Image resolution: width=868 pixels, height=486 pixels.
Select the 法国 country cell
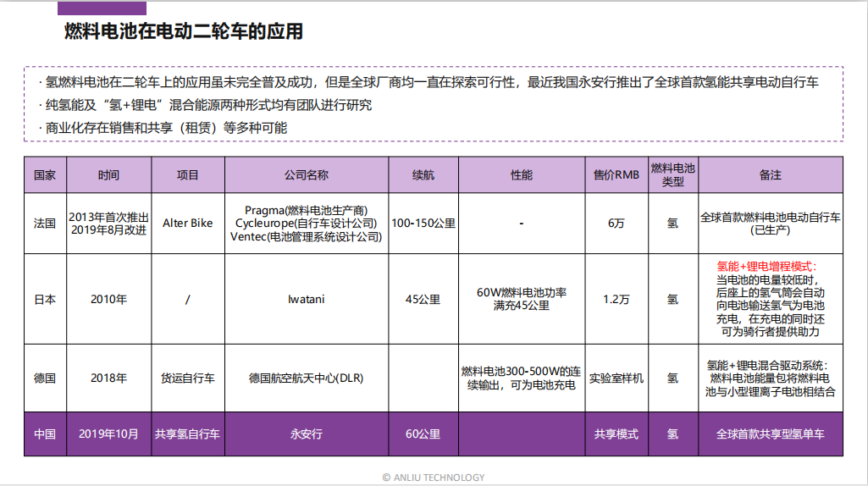coord(45,223)
